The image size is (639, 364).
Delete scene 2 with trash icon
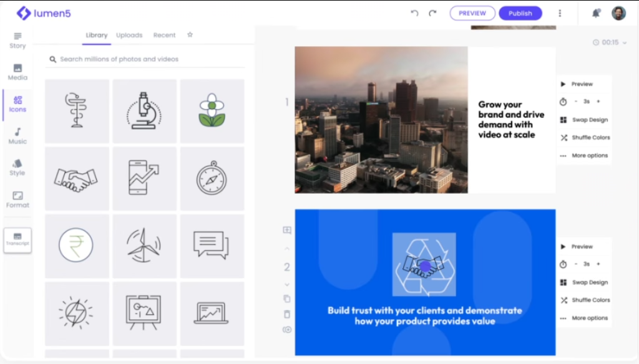pos(287,314)
